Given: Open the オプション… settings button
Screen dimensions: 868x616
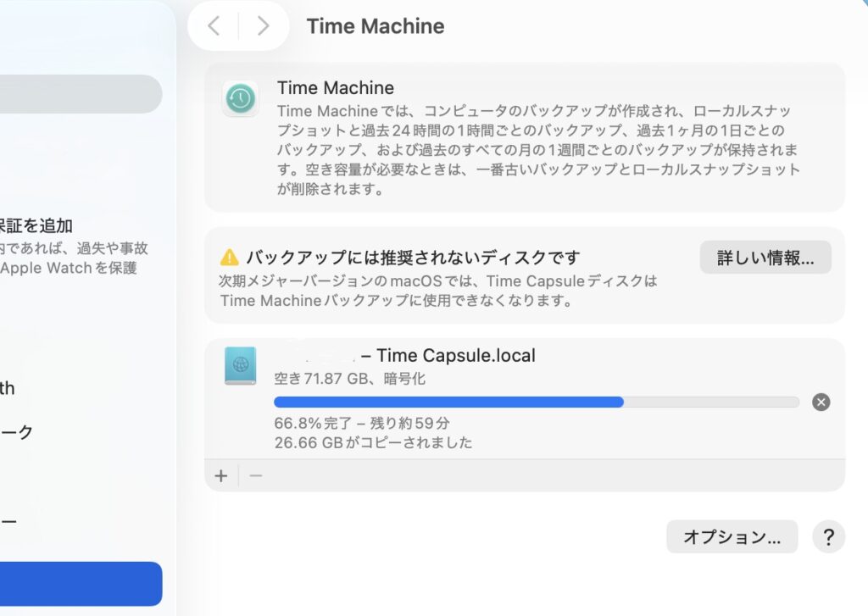Looking at the screenshot, I should 732,536.
